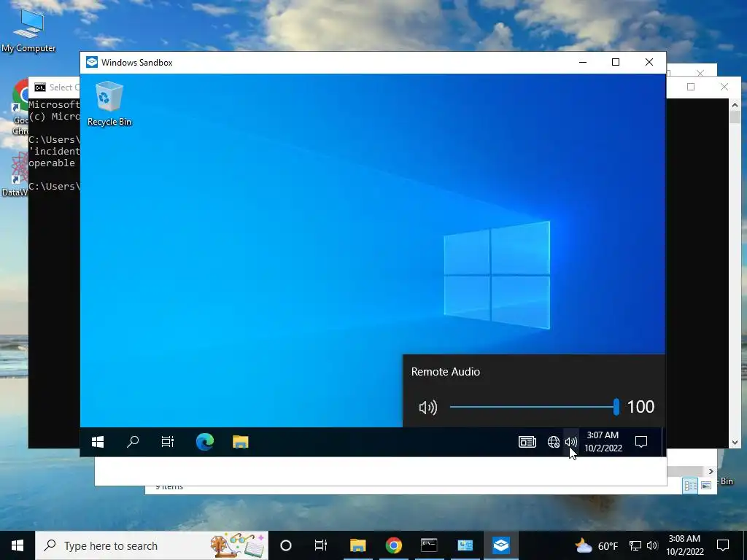Select the My Computer desktop icon
Image resolution: width=747 pixels, height=560 pixels.
point(28,30)
